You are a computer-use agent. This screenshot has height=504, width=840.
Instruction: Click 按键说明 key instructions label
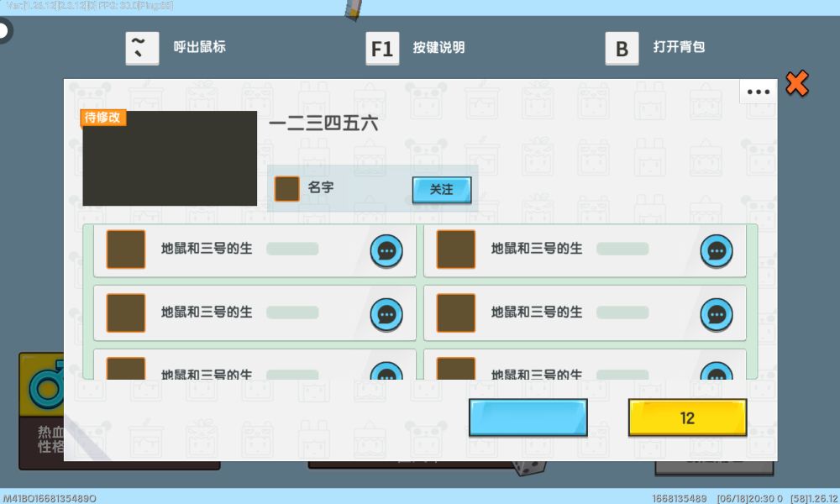pos(438,48)
